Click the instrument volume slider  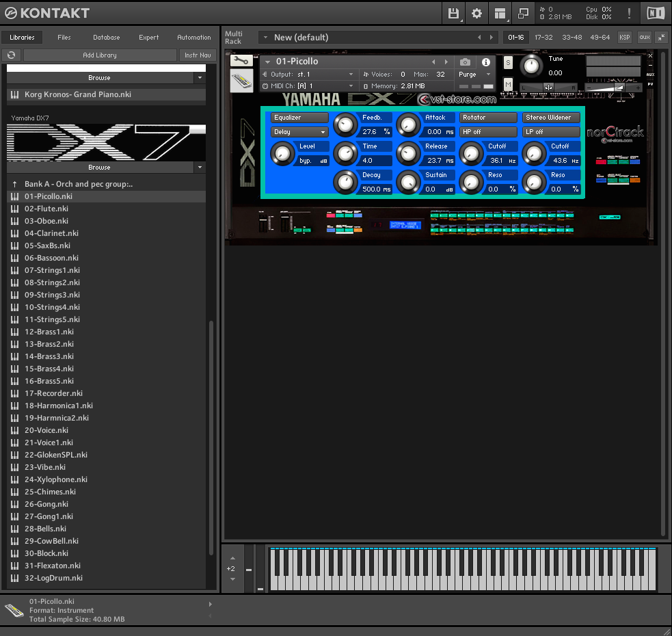coord(613,88)
